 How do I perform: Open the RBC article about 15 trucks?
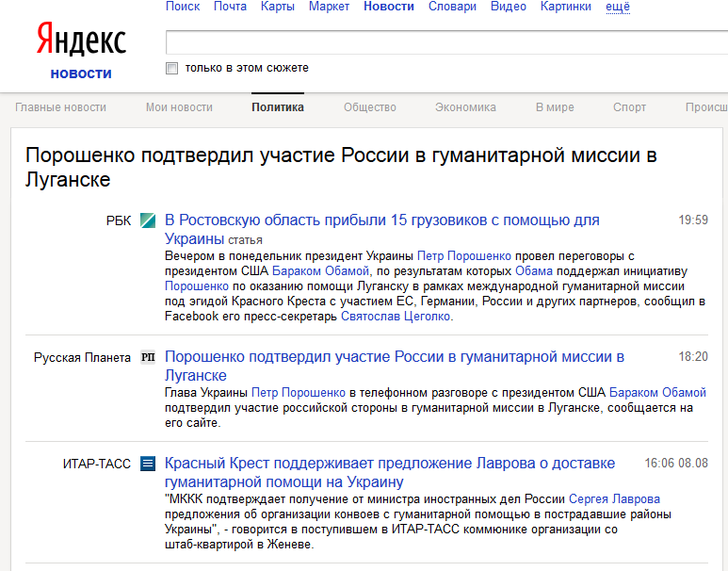click(x=381, y=220)
